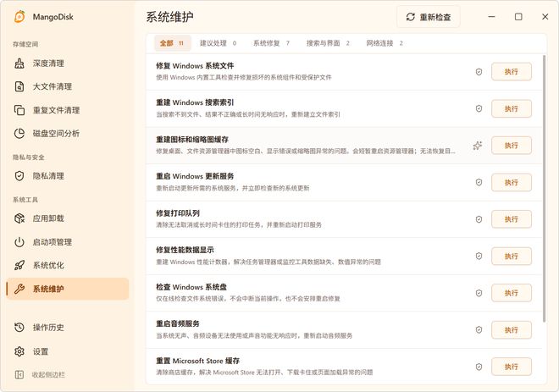Switch to the 建议处理 tab
Image resolution: width=559 pixels, height=392 pixels.
click(x=218, y=43)
